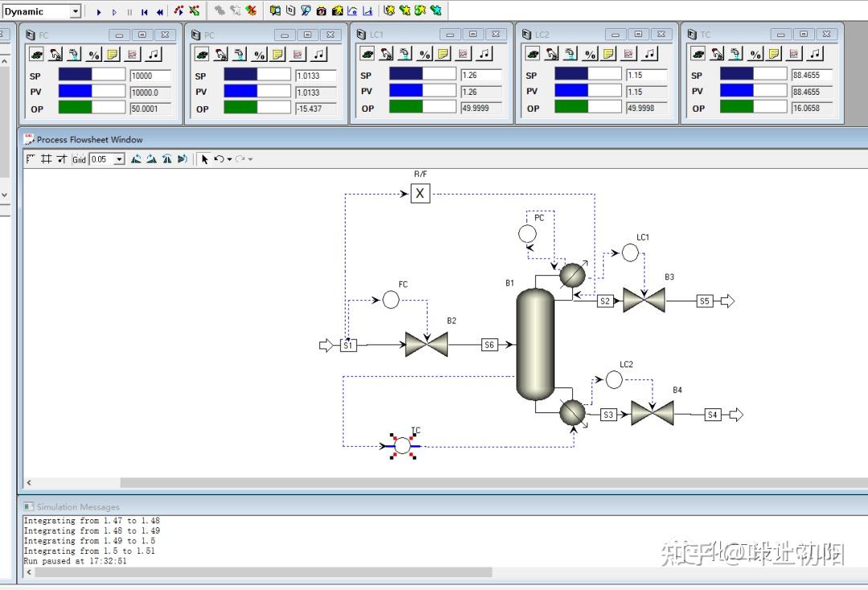The image size is (868, 590).
Task: Rewind the simulation to its initial state
Action: pos(158,10)
